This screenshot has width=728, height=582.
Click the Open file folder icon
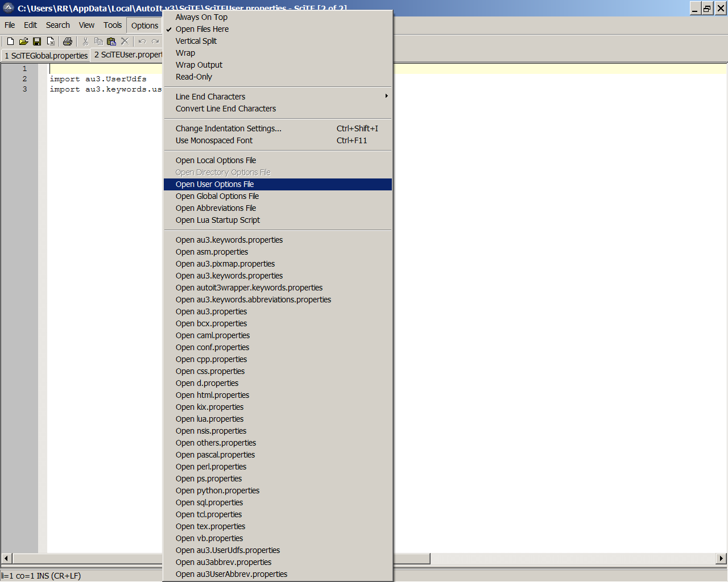click(x=23, y=41)
